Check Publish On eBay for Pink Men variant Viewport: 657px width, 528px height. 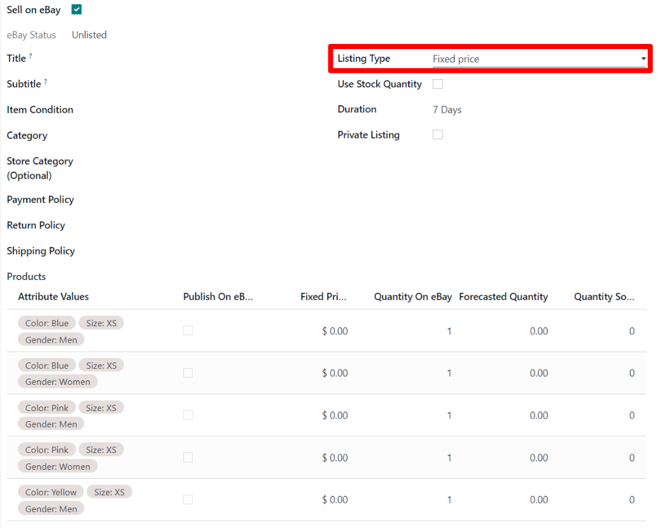pyautogui.click(x=188, y=415)
